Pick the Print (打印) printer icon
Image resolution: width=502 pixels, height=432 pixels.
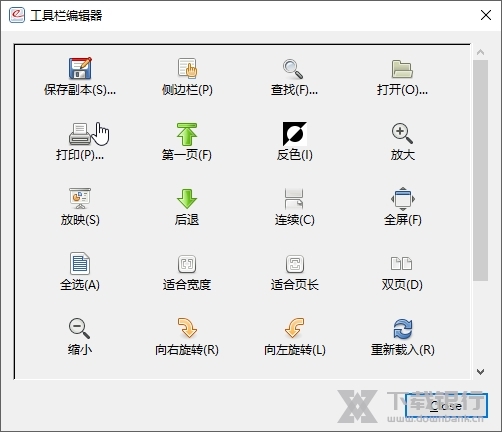click(x=80, y=134)
